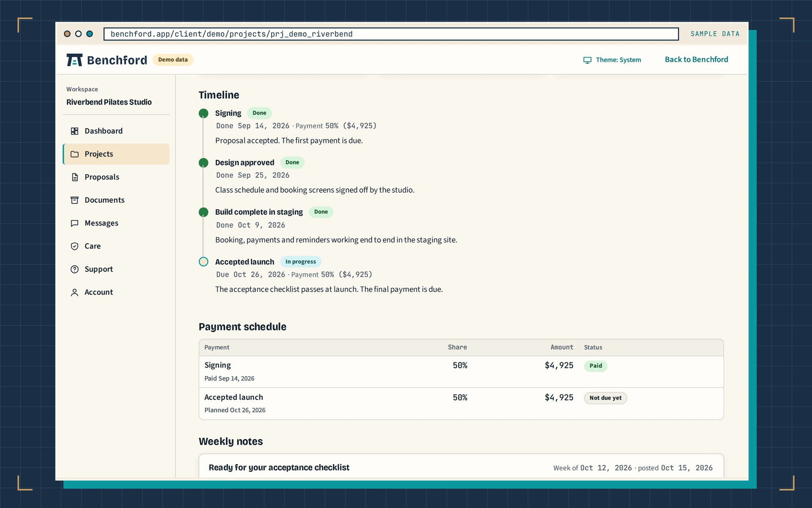Click the Messages speech bubble icon
The image size is (812, 508).
(x=74, y=223)
